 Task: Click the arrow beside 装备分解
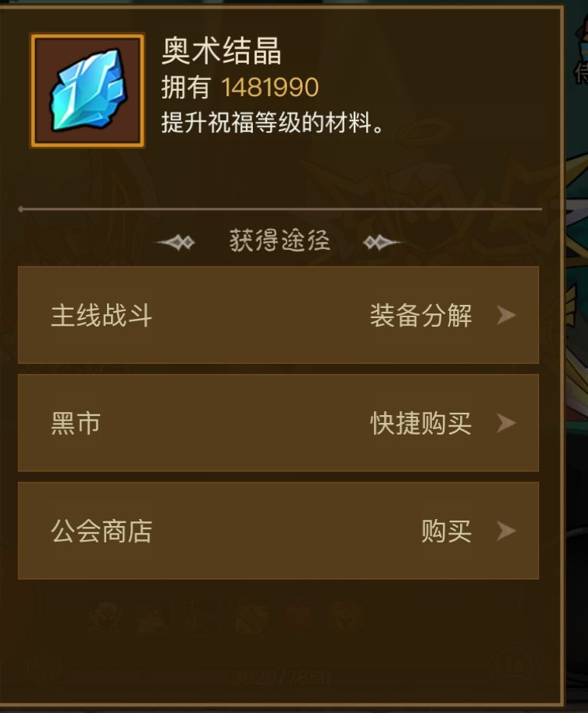coord(506,315)
